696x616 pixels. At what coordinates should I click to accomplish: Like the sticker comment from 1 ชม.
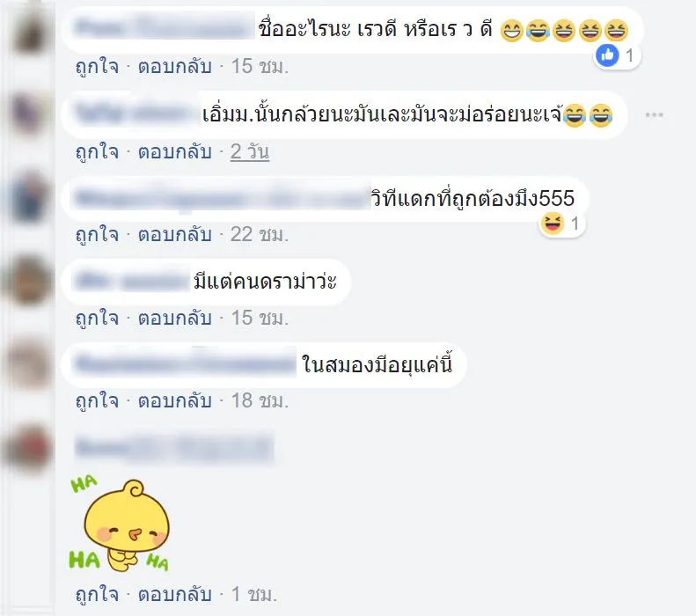coord(97,594)
